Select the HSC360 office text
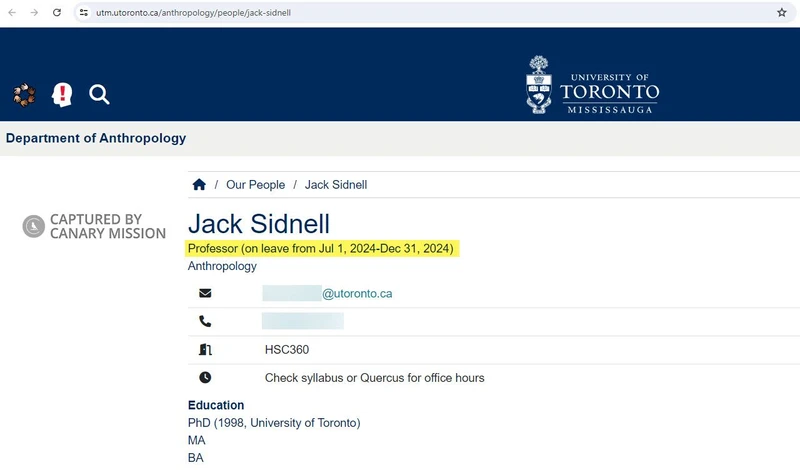The width and height of the screenshot is (800, 470). 287,350
